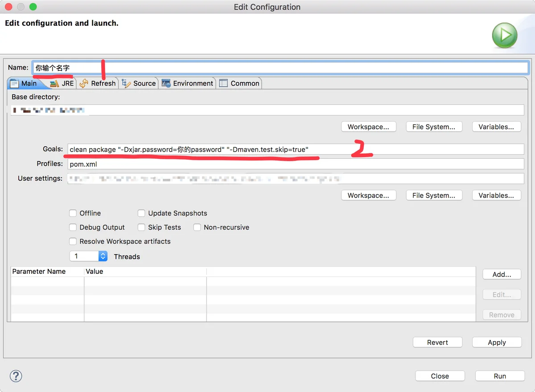Viewport: 535px width, 392px height.
Task: Click the green window zoom button
Action: point(33,7)
